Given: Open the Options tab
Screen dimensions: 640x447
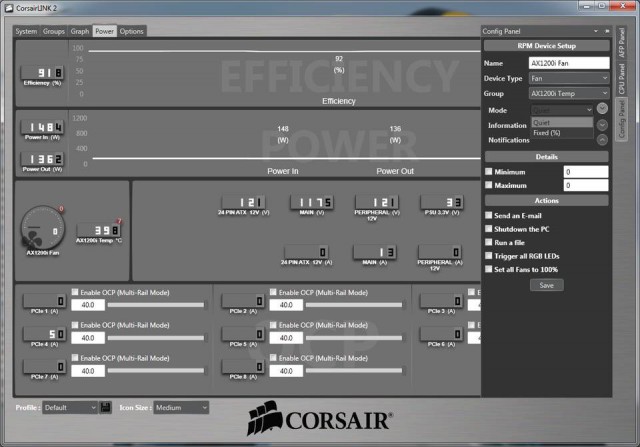Looking at the screenshot, I should pyautogui.click(x=131, y=31).
